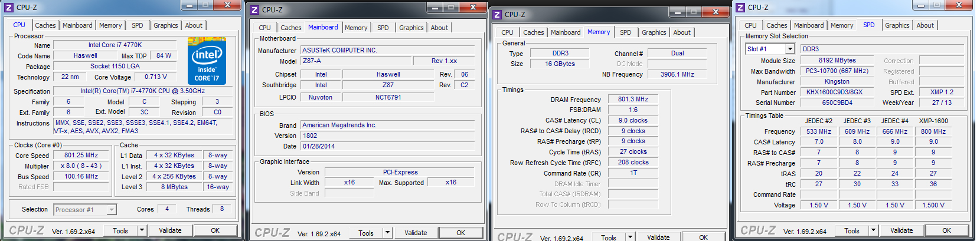Click graphic interface version PCI-Express

[x=400, y=172]
